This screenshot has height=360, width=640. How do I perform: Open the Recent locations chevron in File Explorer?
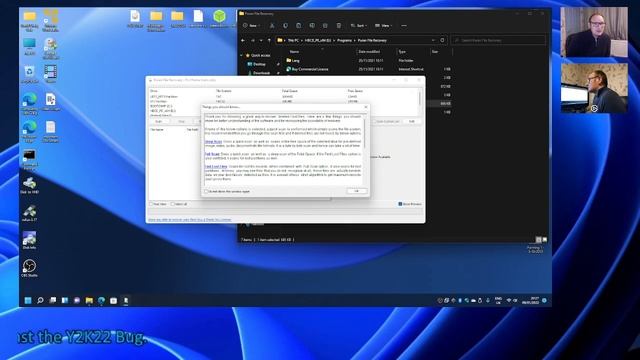(x=261, y=40)
